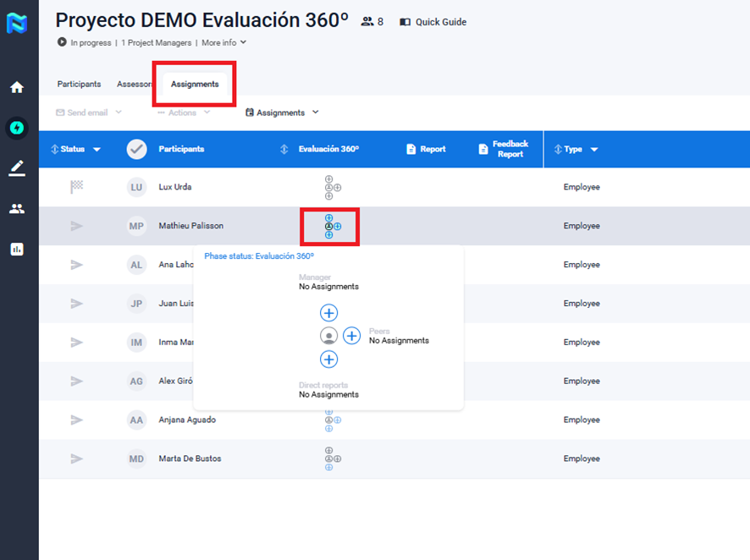Switch to the Assignments tab
The width and height of the screenshot is (750, 560).
click(195, 84)
